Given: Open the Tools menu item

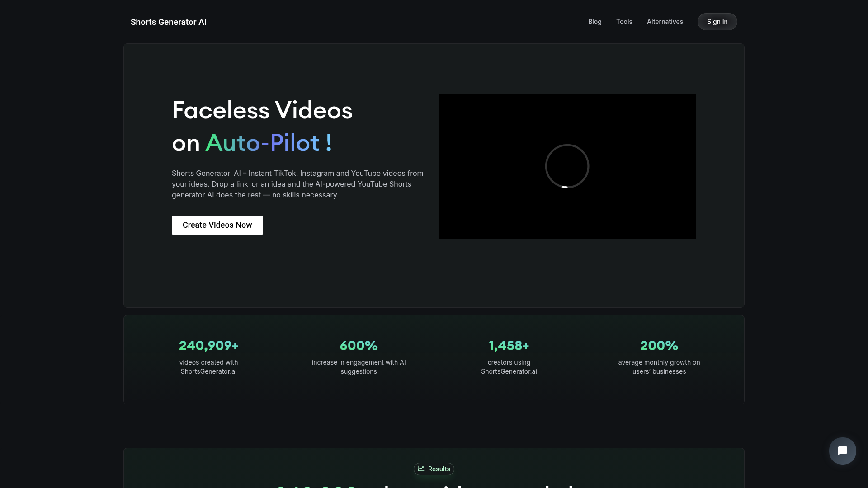Looking at the screenshot, I should click(x=624, y=22).
